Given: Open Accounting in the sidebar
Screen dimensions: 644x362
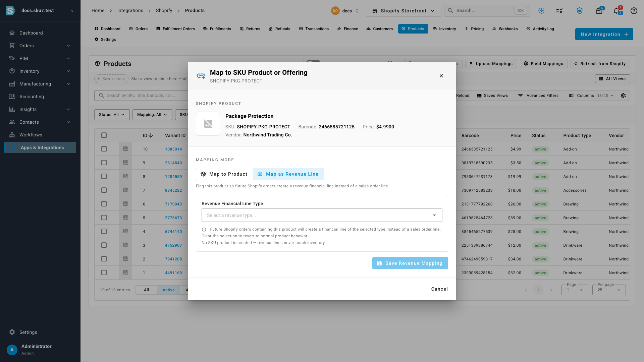Looking at the screenshot, I should 40,97.
